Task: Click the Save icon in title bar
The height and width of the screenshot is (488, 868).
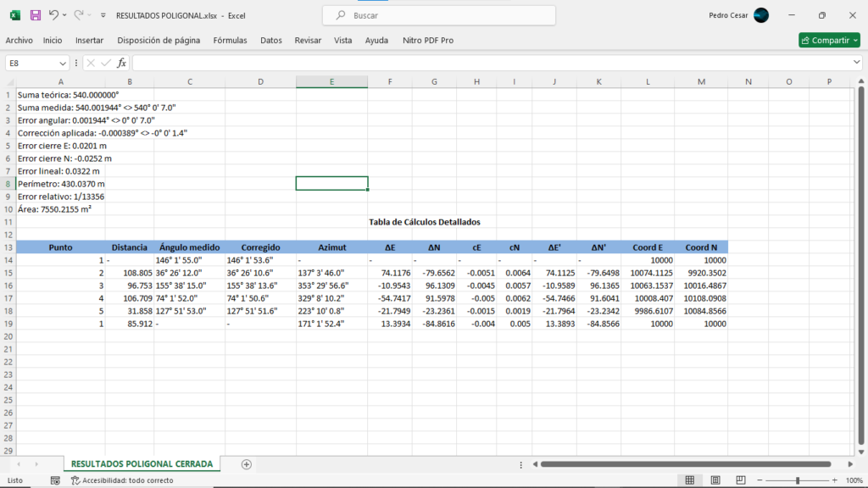Action: [35, 15]
